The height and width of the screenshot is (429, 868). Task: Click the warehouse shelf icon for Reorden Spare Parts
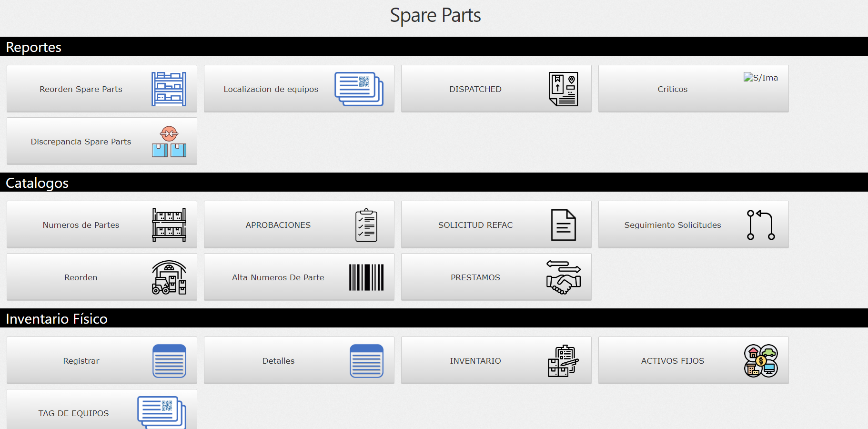point(169,89)
